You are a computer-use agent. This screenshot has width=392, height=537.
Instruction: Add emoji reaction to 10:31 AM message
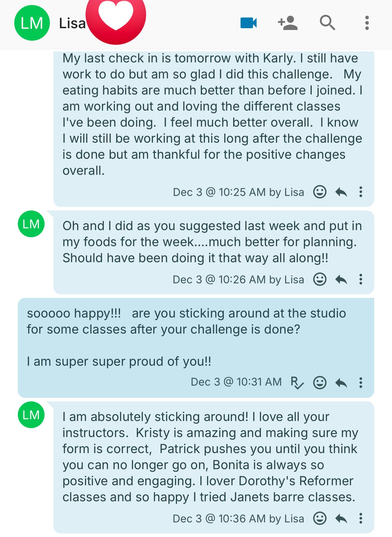[320, 383]
